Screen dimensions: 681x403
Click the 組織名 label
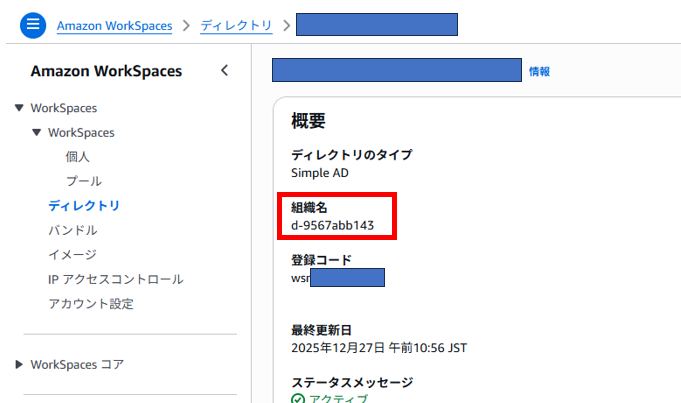coord(309,208)
